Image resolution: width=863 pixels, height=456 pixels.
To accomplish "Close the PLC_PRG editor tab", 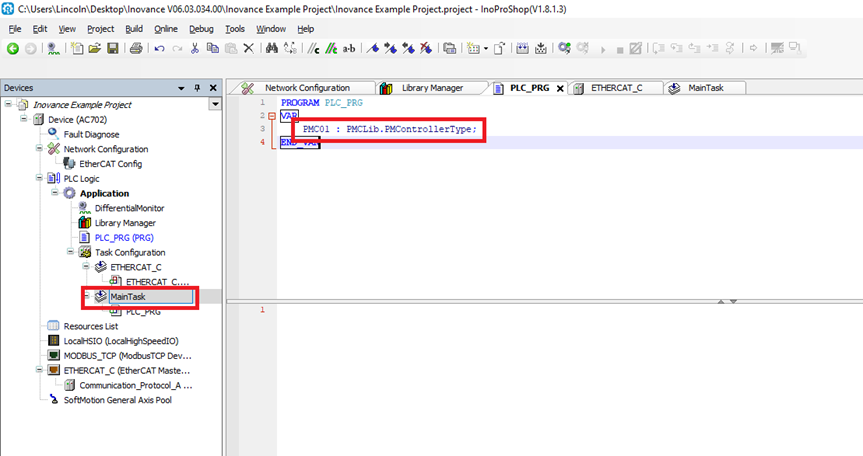I will [x=560, y=88].
